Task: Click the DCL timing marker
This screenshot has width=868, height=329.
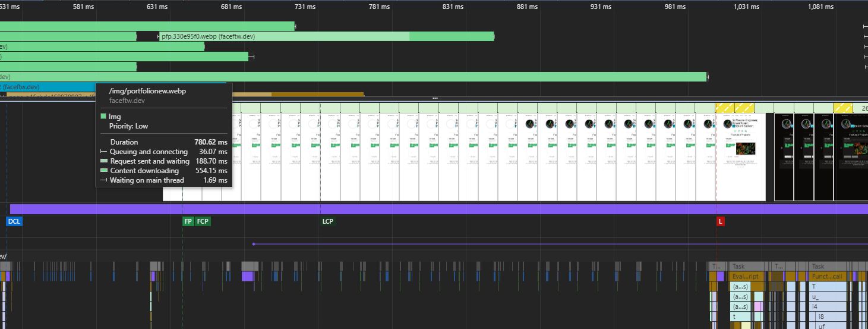Action: click(14, 221)
